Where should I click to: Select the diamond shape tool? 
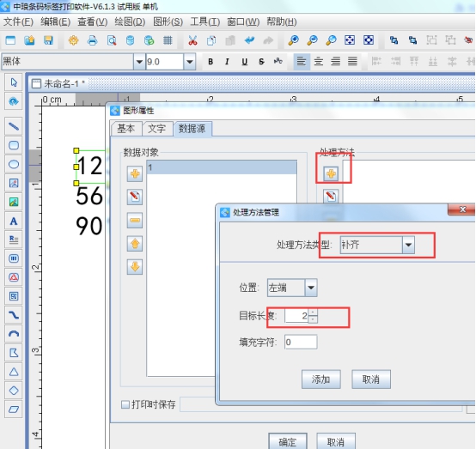(14, 391)
